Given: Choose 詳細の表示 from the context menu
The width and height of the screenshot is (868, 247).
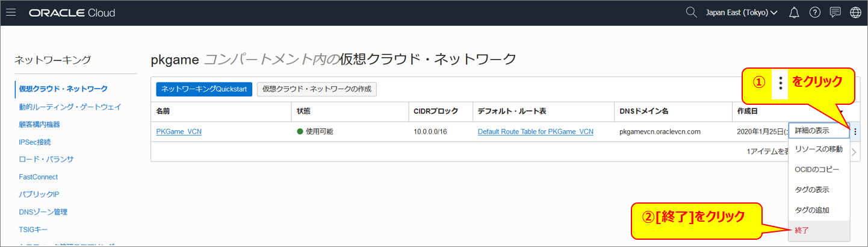Looking at the screenshot, I should (x=819, y=131).
